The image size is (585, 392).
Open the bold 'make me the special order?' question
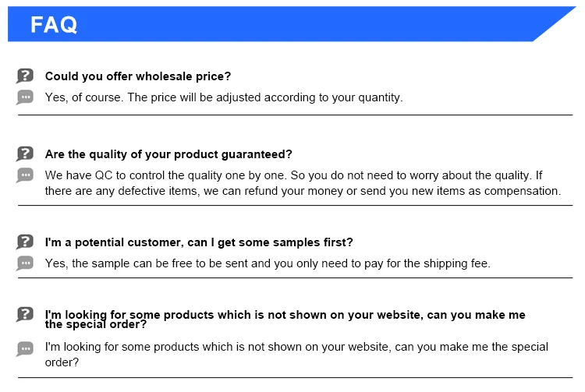pyautogui.click(x=285, y=320)
